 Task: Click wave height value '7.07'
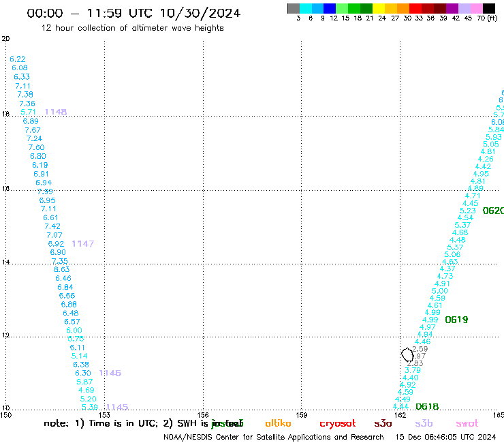[54, 235]
